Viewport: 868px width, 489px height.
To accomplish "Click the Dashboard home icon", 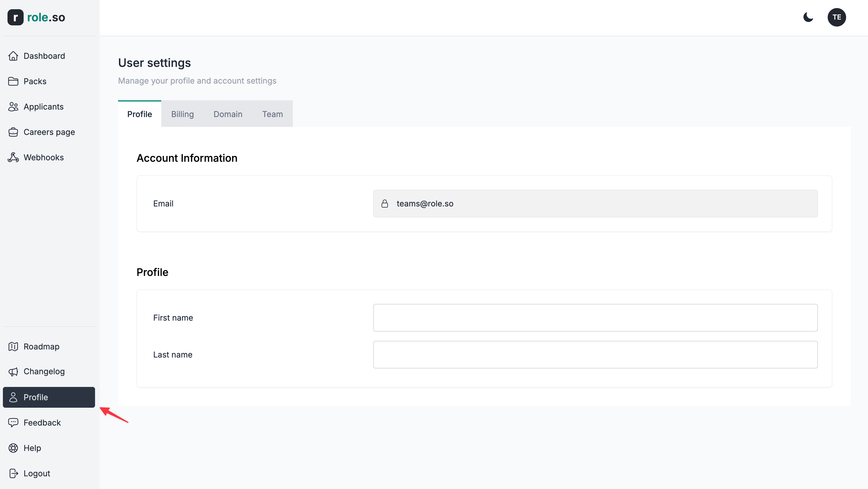I will [13, 56].
